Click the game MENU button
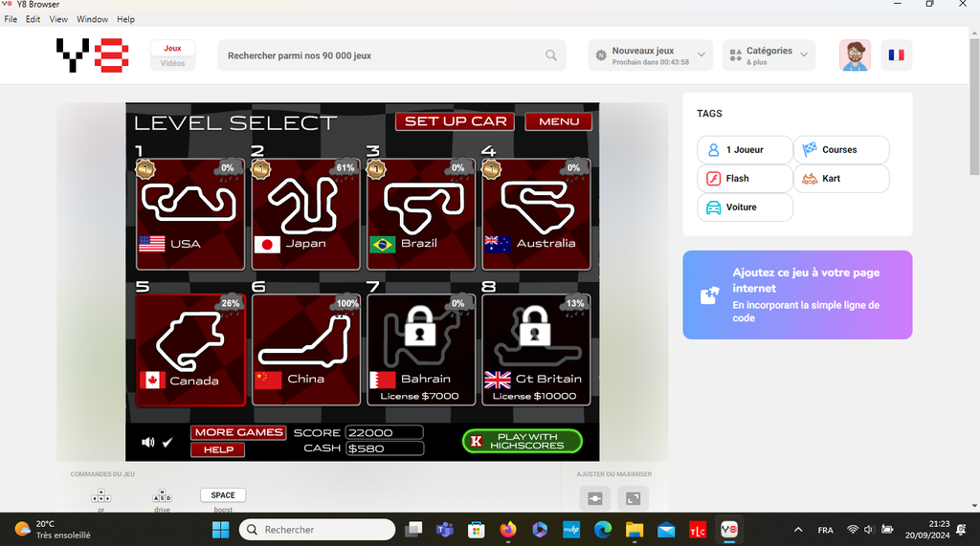This screenshot has height=546, width=980. coord(559,121)
